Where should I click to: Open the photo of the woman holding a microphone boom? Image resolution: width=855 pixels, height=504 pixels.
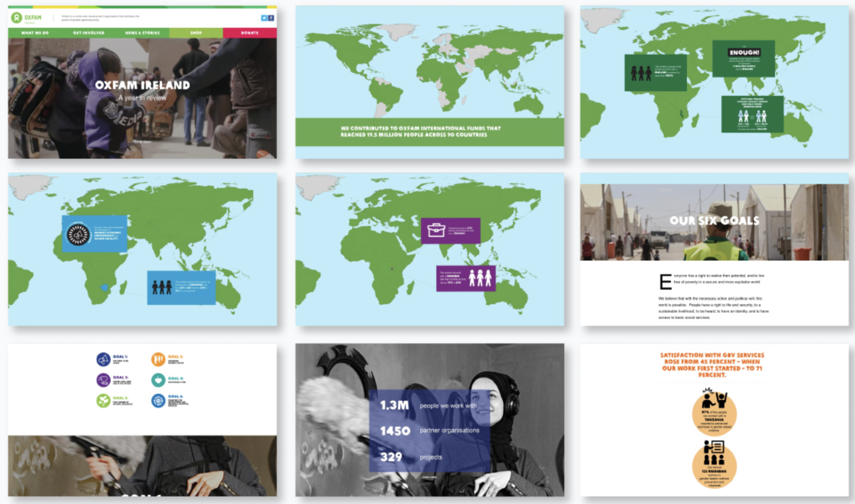click(430, 420)
